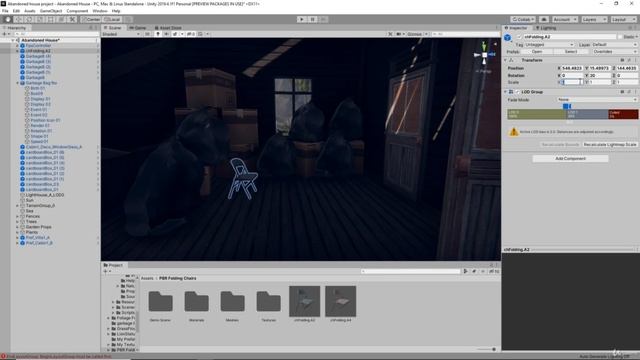Select the Scale tool in the toolbar
This screenshot has height=360, width=640.
(x=40, y=19)
